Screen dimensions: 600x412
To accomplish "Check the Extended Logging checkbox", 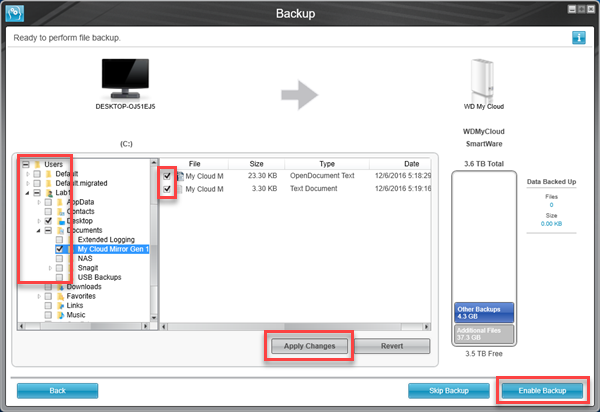I will tap(59, 240).
